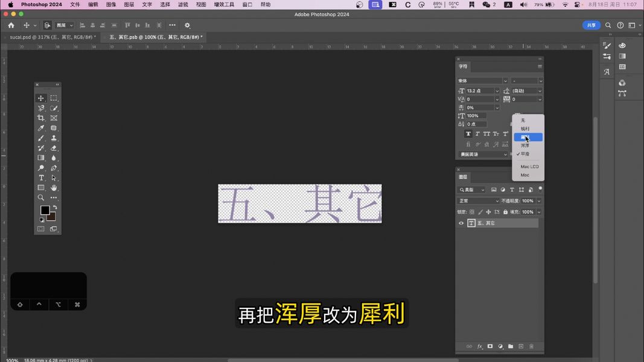The image size is (644, 362).
Task: Open the 滤镜 menu in menu bar
Action: tap(183, 4)
